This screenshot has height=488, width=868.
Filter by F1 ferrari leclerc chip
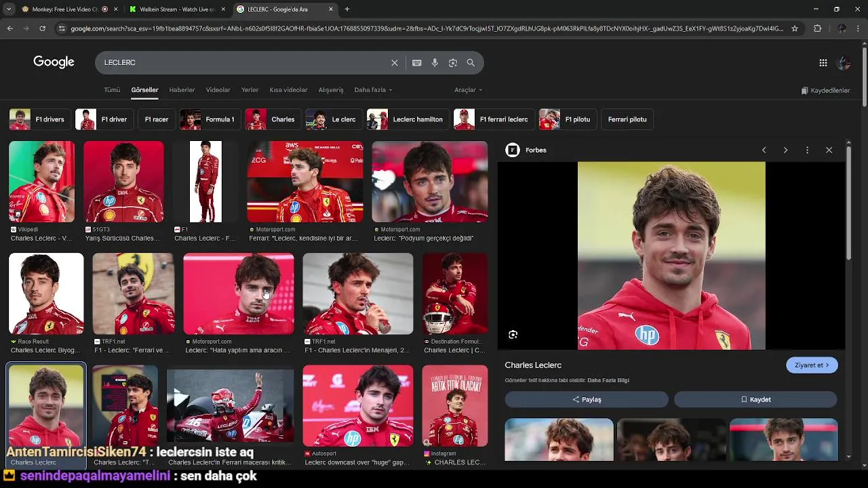(493, 119)
